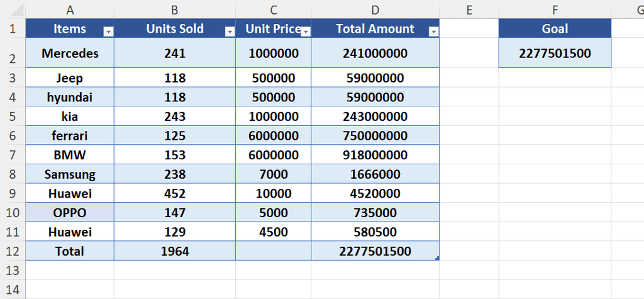Select row 13 header

pos(13,270)
